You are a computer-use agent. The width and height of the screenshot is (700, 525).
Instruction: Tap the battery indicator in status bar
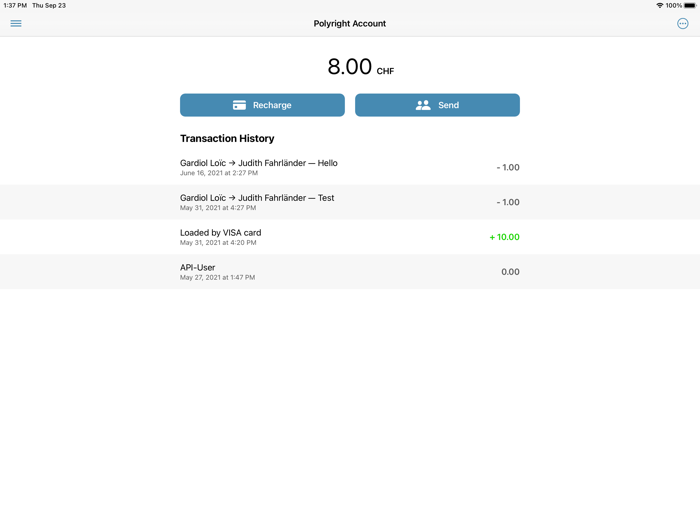coord(690,5)
